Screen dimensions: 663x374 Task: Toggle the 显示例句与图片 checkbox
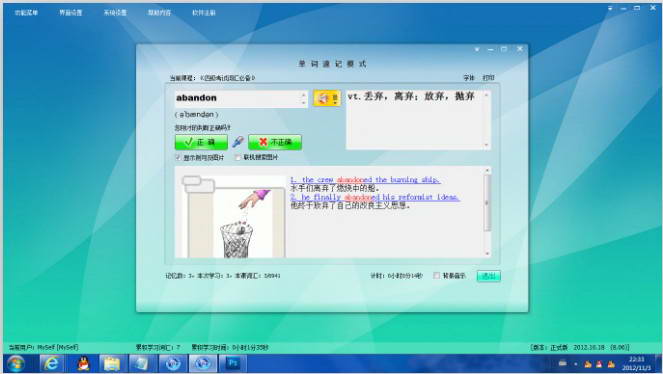tap(178, 157)
